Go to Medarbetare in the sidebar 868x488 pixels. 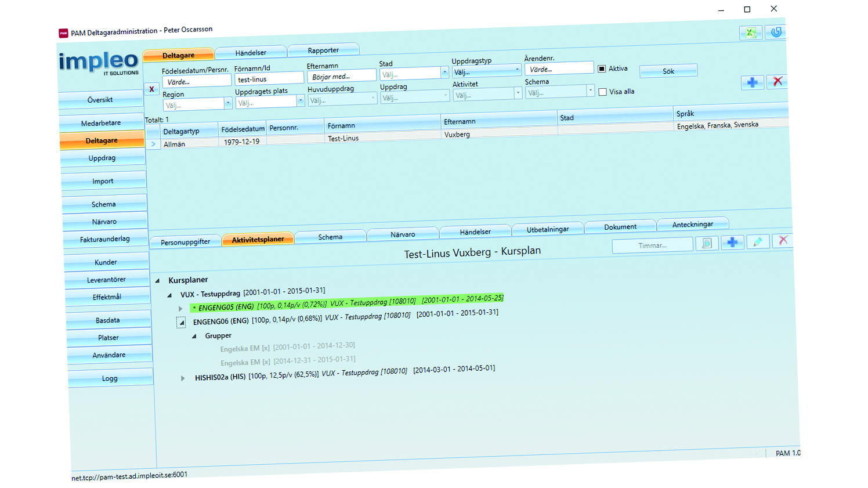pos(101,123)
